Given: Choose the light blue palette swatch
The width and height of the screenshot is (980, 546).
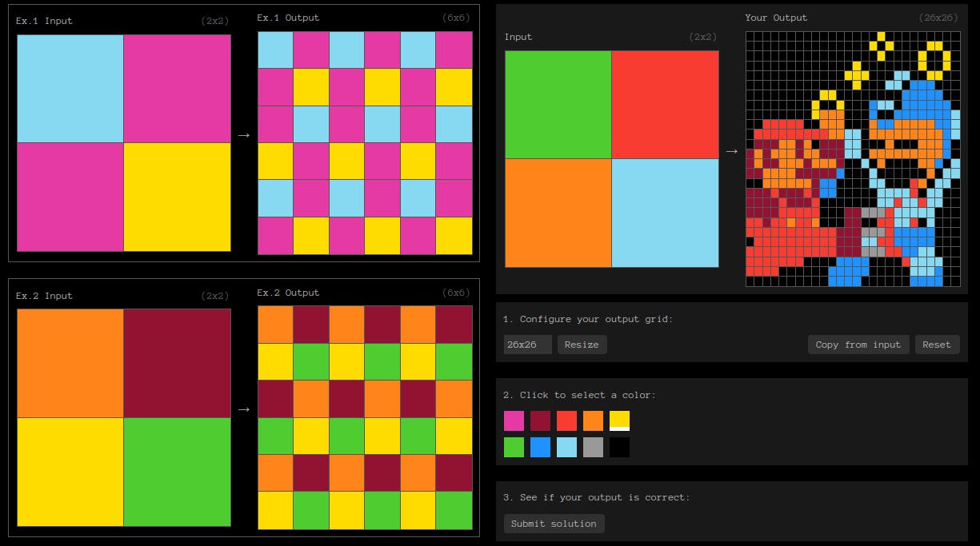Looking at the screenshot, I should click(x=566, y=447).
